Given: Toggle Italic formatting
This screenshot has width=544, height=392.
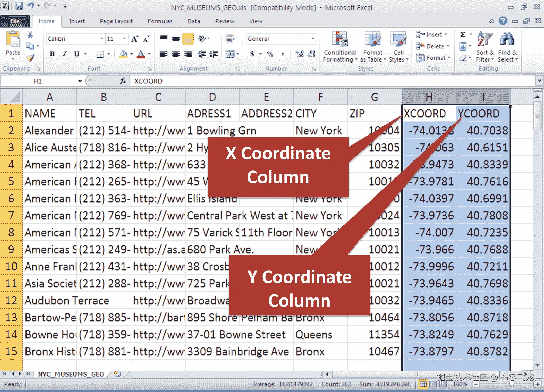Looking at the screenshot, I should click(64, 54).
